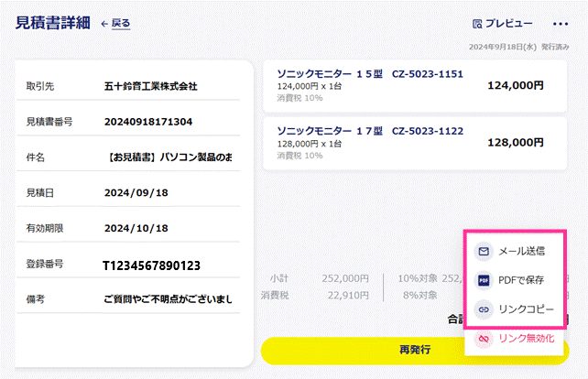Click the 登録番号 field label
This screenshot has height=379, width=588.
45,264
